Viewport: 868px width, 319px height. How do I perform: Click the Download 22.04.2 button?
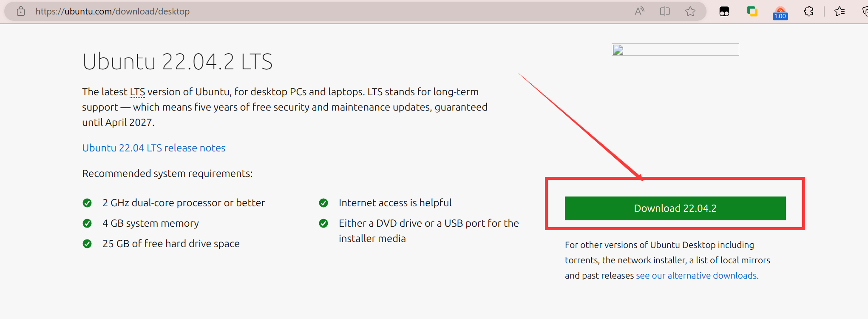coord(675,208)
